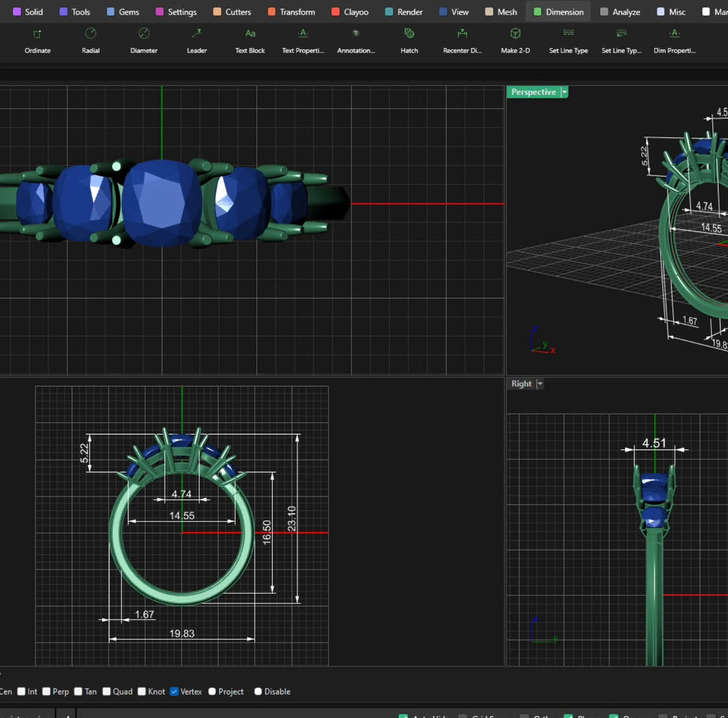Open Dim Properties tool
Image resolution: width=728 pixels, height=718 pixels.
675,40
